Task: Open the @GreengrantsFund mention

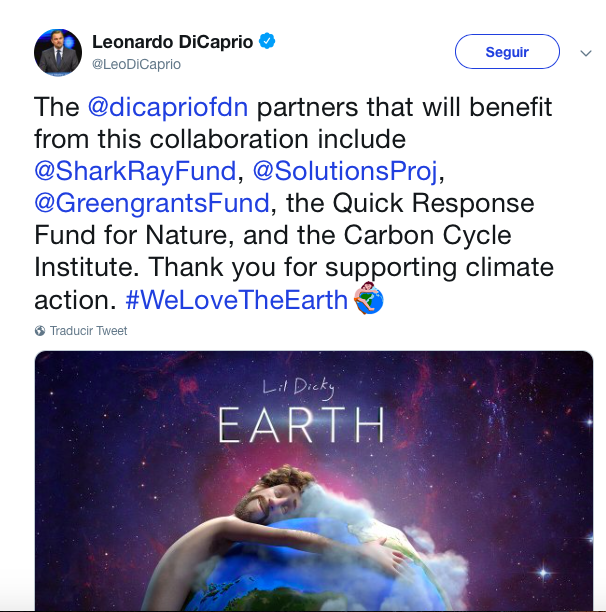Action: pos(152,203)
